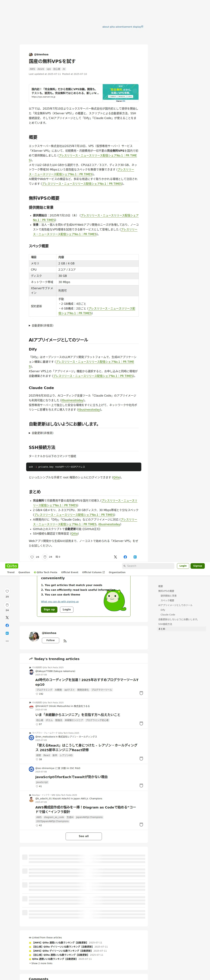Image resolution: width=210 pixels, height=980 pixels.
Task: Share on Hatena icon below article footer
Action: [x=135, y=557]
